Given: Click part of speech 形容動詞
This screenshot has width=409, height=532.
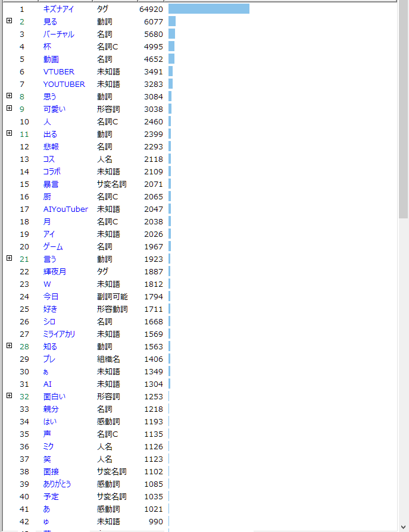Looking at the screenshot, I should [x=113, y=309].
